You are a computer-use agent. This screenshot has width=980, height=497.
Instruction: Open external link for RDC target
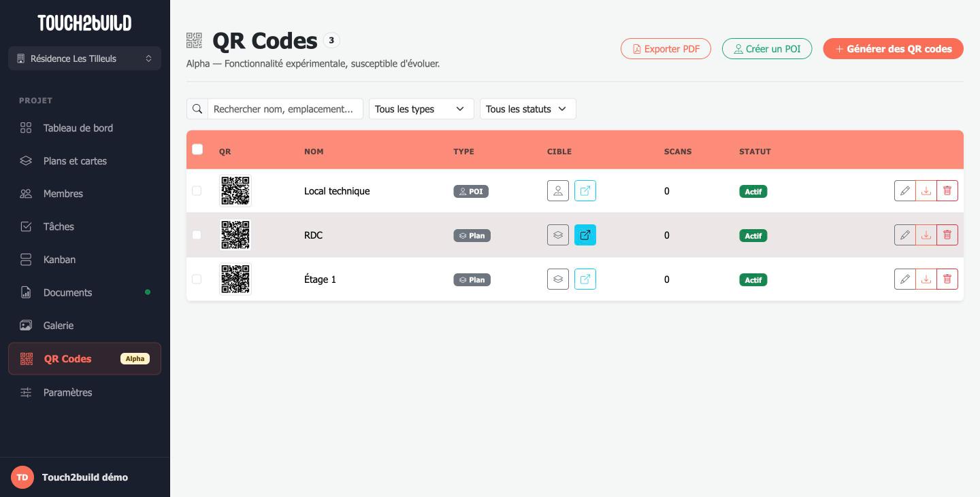[585, 235]
